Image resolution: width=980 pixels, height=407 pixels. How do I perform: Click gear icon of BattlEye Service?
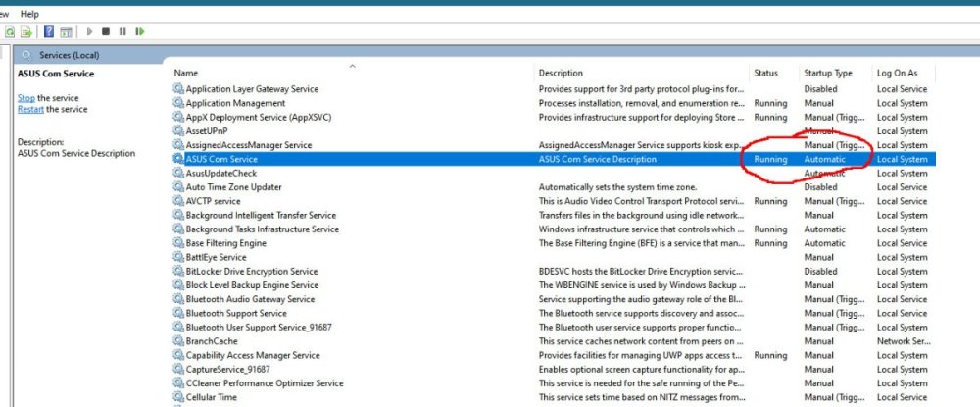178,257
